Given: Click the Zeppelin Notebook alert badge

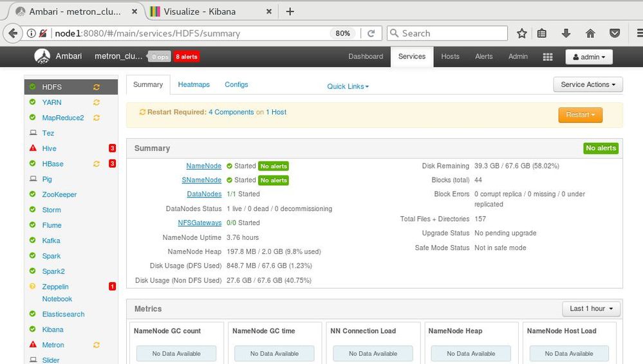Looking at the screenshot, I should [112, 287].
